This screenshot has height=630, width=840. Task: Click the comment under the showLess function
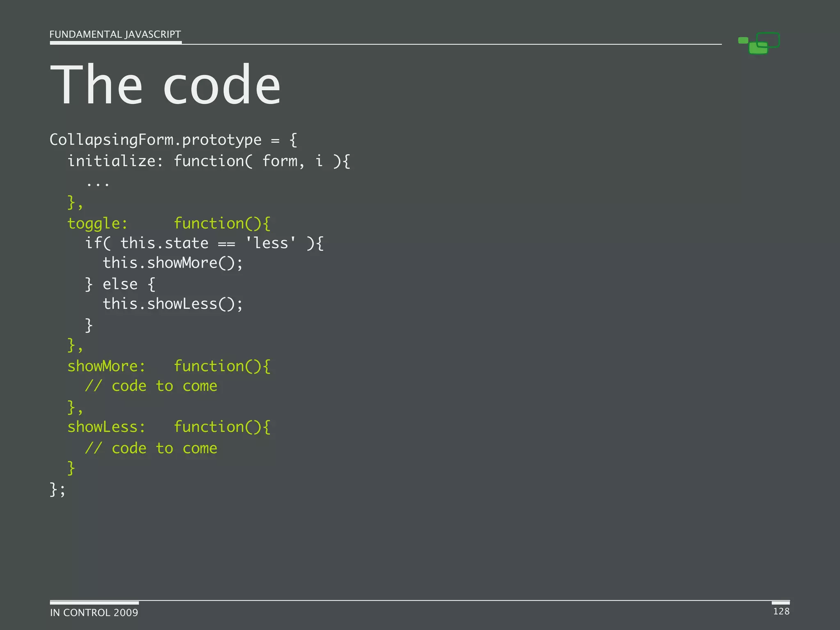[151, 448]
